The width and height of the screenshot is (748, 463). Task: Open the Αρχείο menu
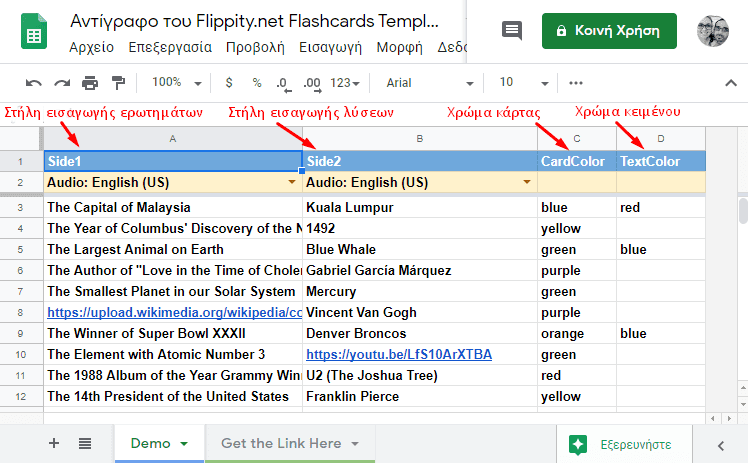click(92, 48)
